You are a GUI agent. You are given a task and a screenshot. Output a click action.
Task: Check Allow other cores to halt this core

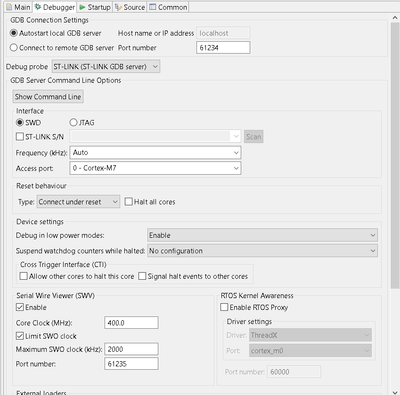click(x=23, y=276)
